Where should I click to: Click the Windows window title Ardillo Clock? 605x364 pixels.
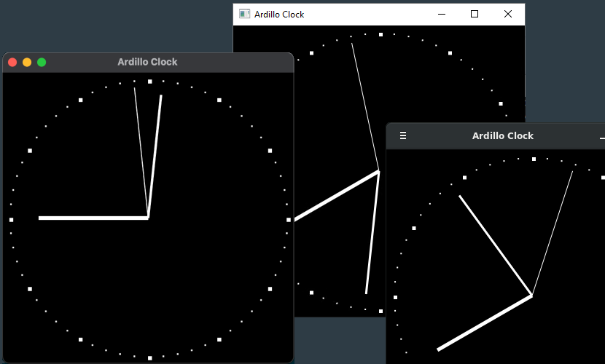point(279,15)
